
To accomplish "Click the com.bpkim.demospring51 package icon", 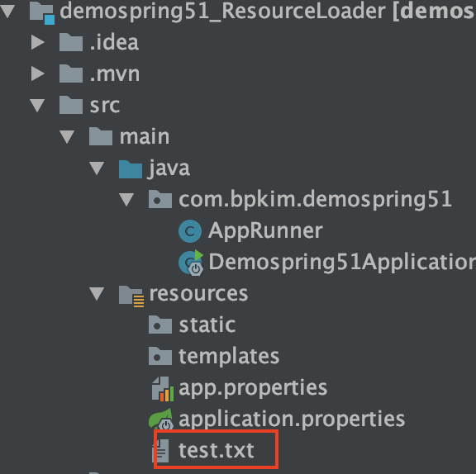I will click(160, 199).
